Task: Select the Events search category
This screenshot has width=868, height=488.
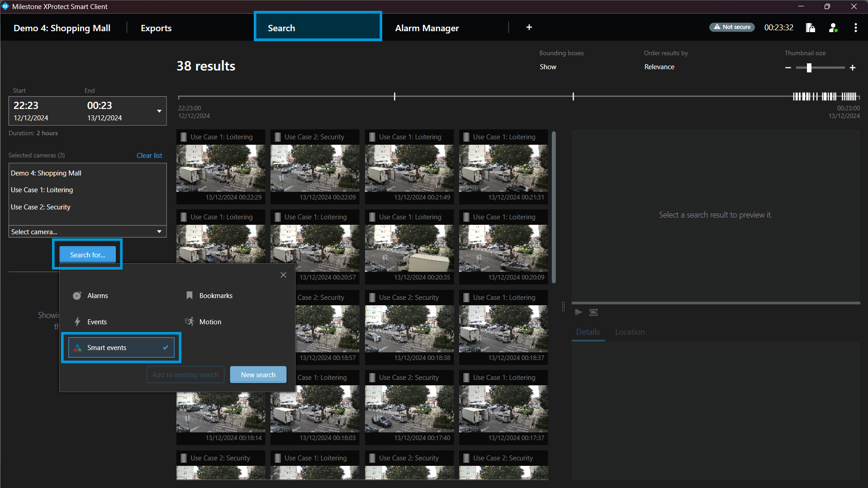Action: tap(90, 322)
